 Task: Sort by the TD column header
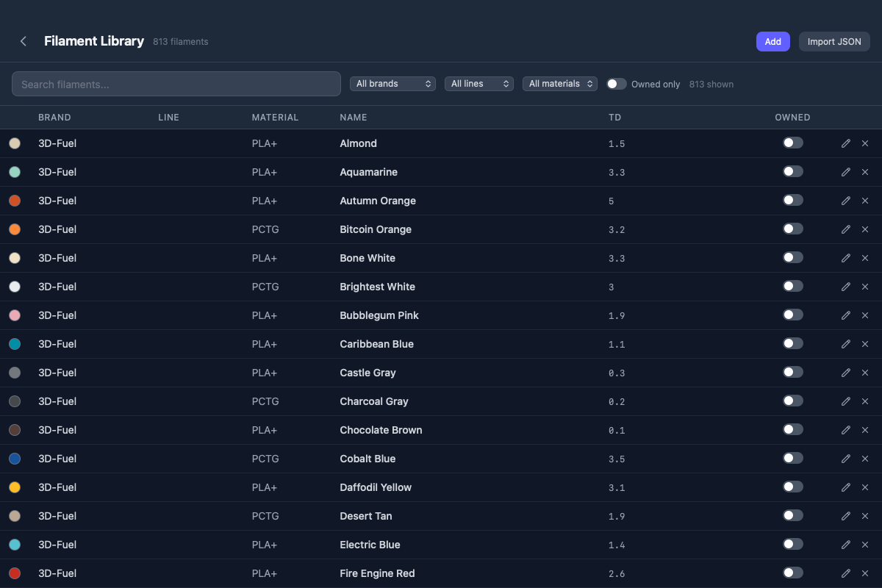tap(614, 118)
